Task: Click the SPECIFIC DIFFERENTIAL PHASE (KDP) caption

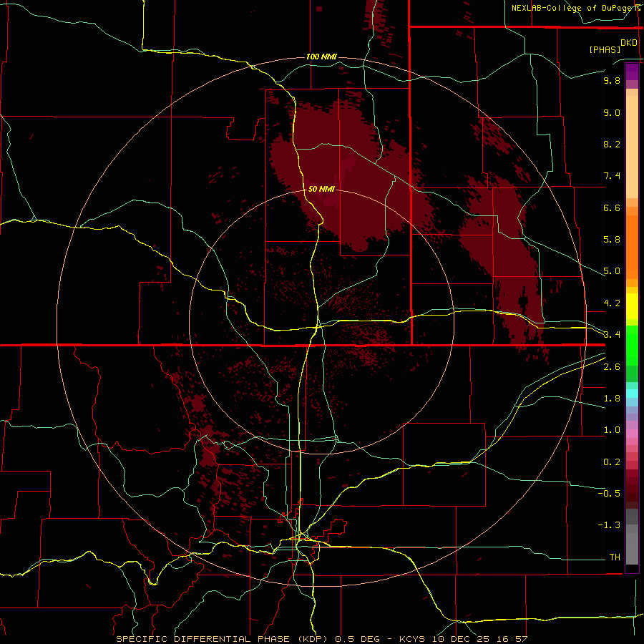Action: (x=223, y=639)
